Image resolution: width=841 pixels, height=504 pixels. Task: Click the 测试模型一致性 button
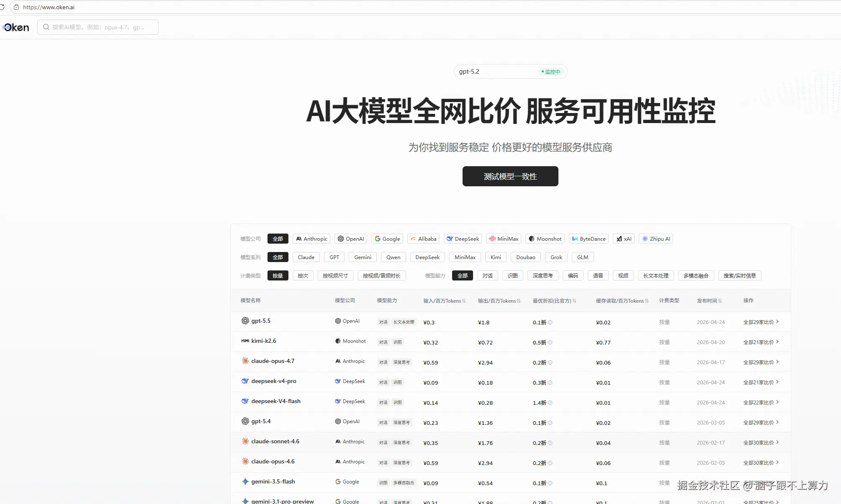[510, 176]
